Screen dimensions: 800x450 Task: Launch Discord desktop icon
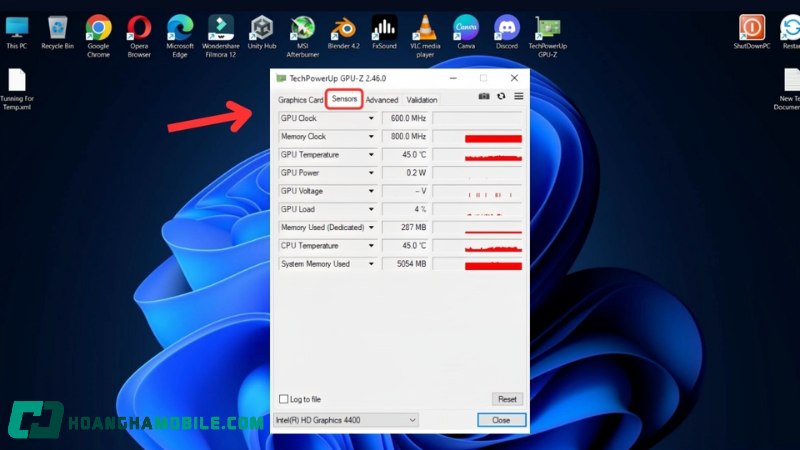coord(507,32)
